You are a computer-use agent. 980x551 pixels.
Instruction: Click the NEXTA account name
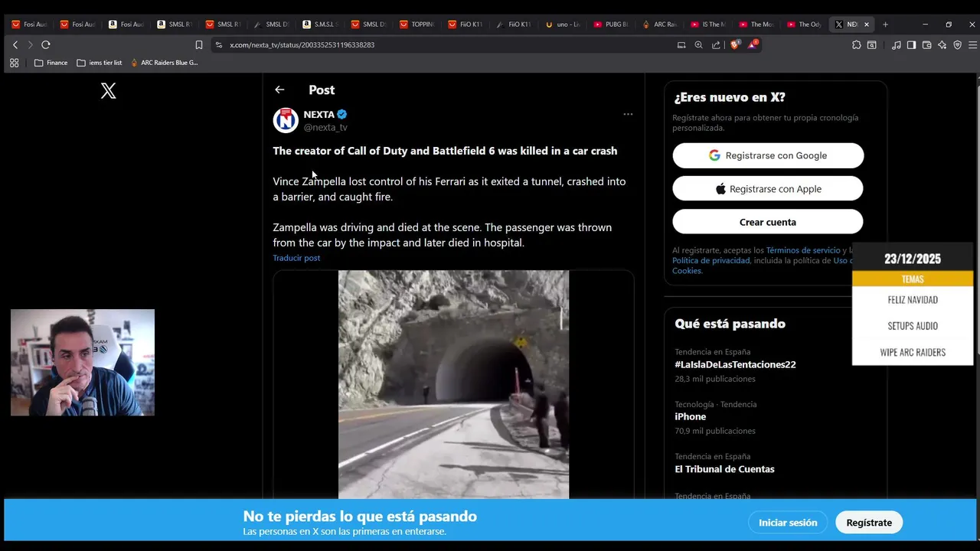[319, 114]
